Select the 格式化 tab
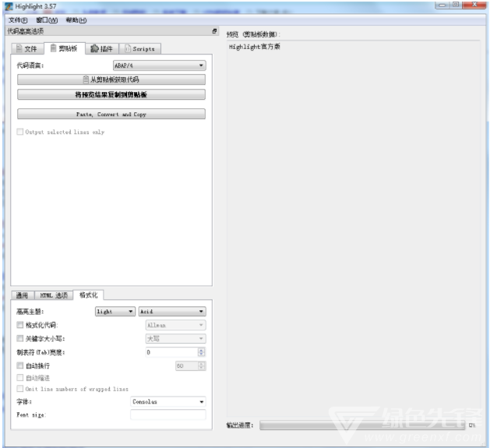This screenshot has height=448, width=490. click(89, 295)
